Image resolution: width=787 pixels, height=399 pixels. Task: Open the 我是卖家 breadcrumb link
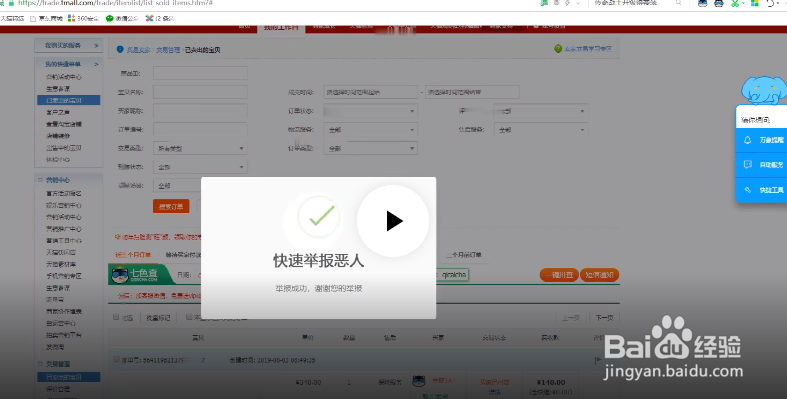pyautogui.click(x=139, y=50)
